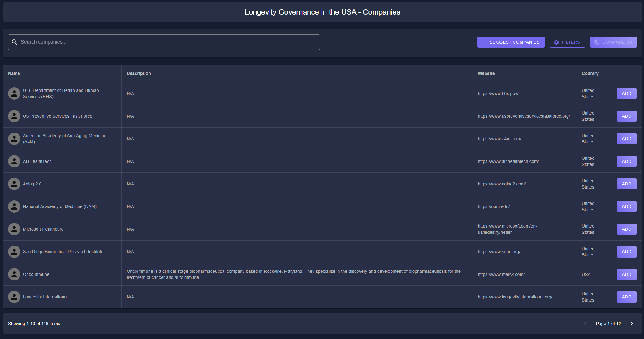Click avatar icon for Microsoft Healthcare
The width and height of the screenshot is (644, 339).
[14, 229]
